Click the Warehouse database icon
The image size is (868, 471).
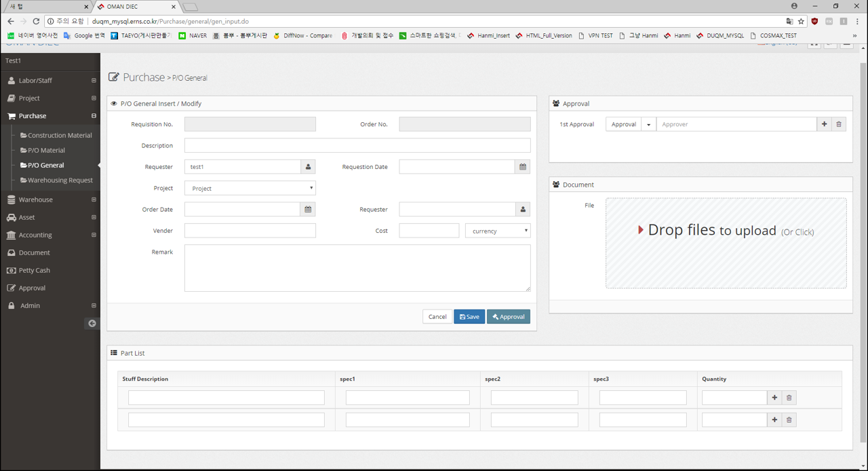tap(12, 200)
